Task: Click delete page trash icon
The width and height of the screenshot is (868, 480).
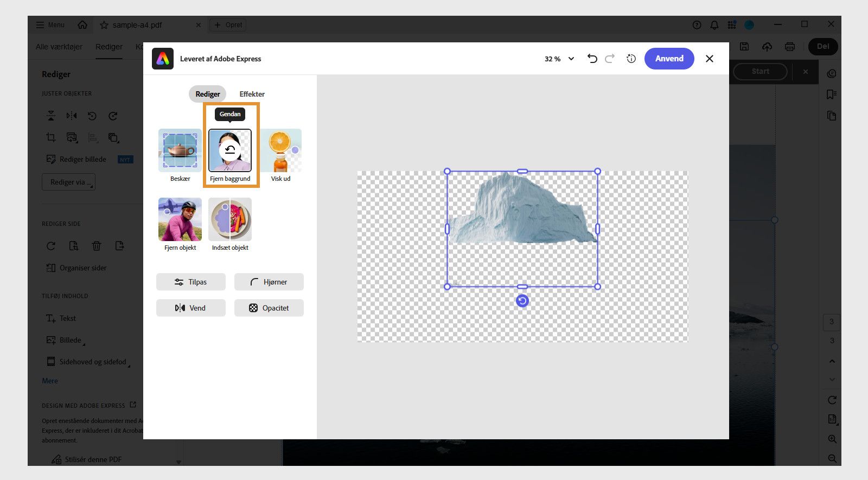Action: [97, 246]
